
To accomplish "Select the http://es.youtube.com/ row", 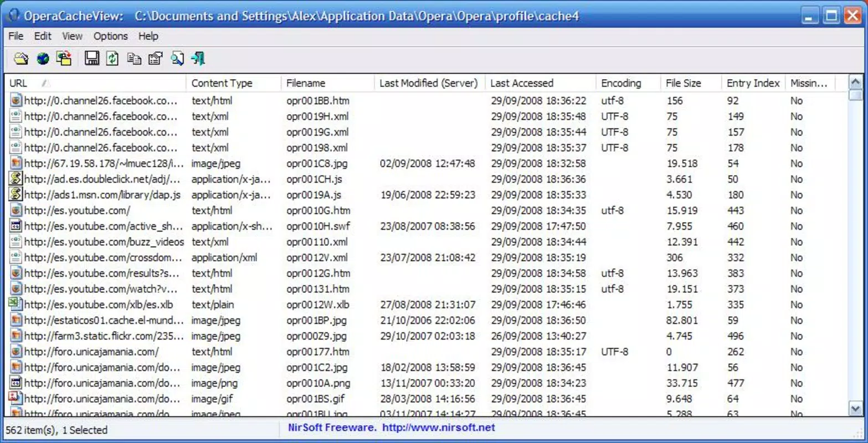I will 427,210.
